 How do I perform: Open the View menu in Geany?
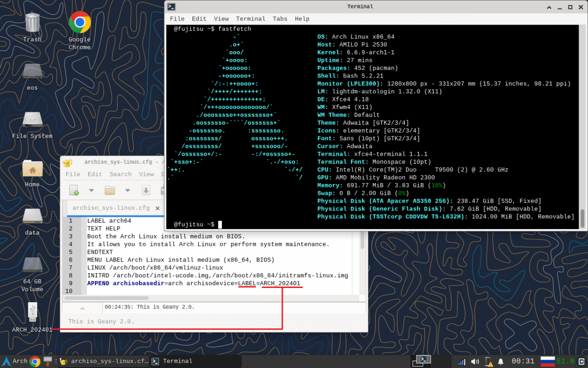pyautogui.click(x=146, y=174)
